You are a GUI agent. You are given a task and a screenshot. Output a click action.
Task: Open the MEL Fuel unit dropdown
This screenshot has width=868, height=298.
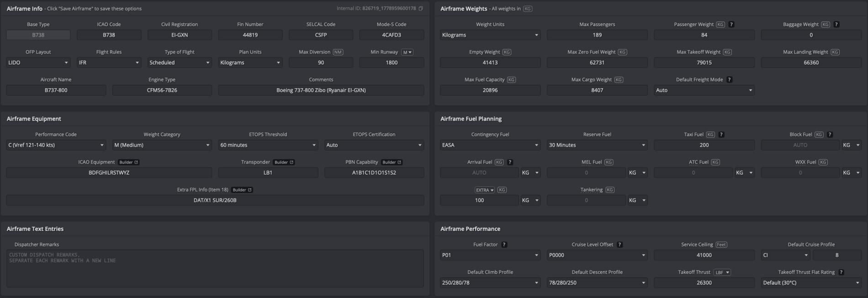(637, 173)
